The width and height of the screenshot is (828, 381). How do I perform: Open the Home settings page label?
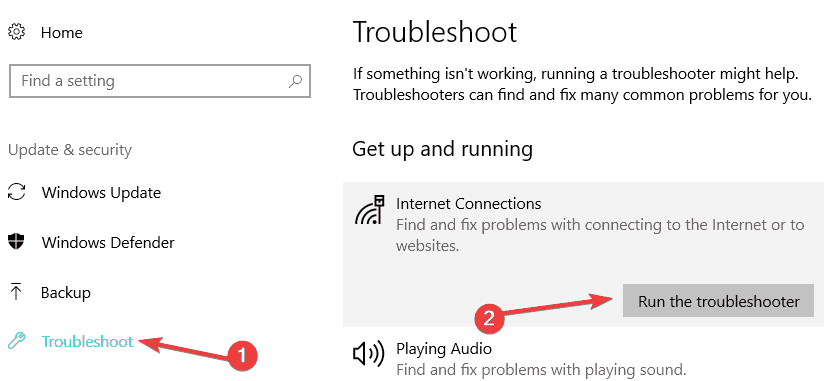coord(62,33)
